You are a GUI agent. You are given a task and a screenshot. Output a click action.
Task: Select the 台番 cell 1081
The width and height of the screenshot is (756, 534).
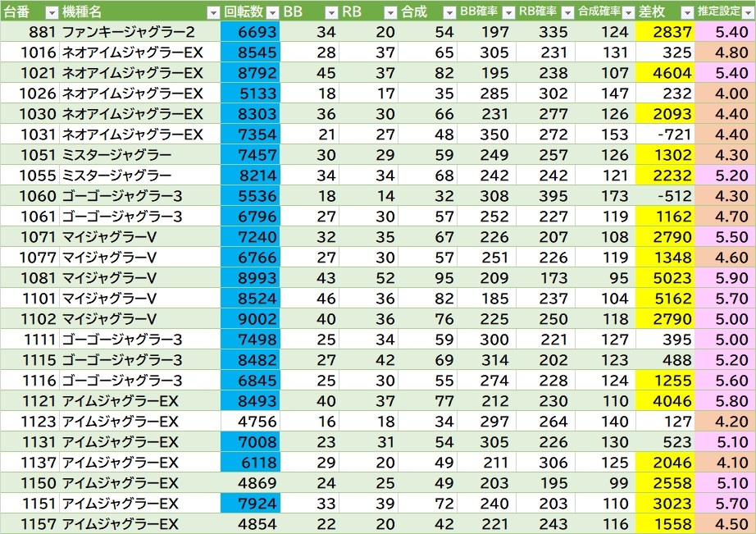tap(30, 278)
